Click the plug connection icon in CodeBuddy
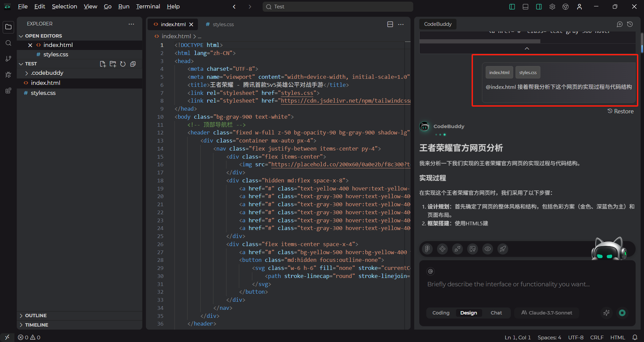Screen dimensions: 644x342 click(458, 249)
